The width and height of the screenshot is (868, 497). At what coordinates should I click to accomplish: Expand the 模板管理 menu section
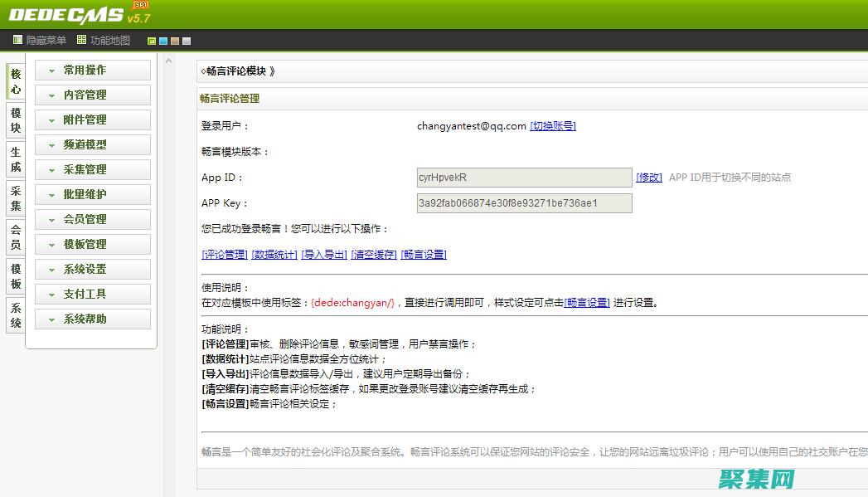pos(92,244)
